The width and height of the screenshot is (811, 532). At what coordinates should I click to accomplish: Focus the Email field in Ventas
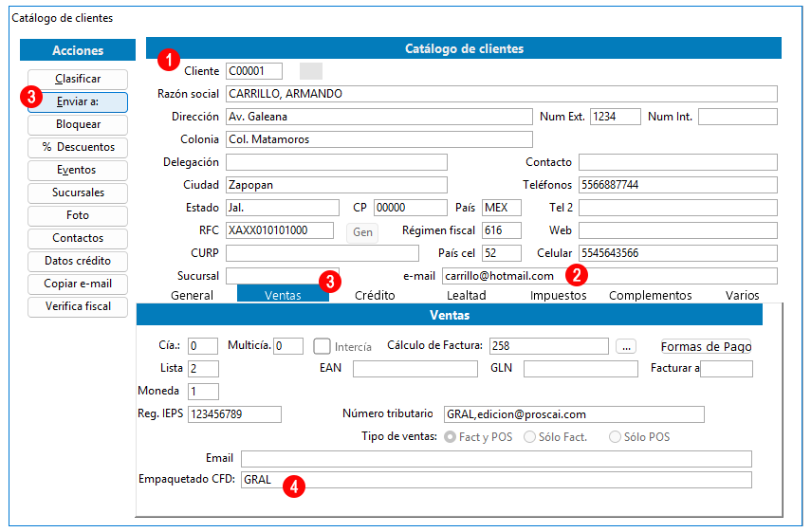tap(496, 459)
